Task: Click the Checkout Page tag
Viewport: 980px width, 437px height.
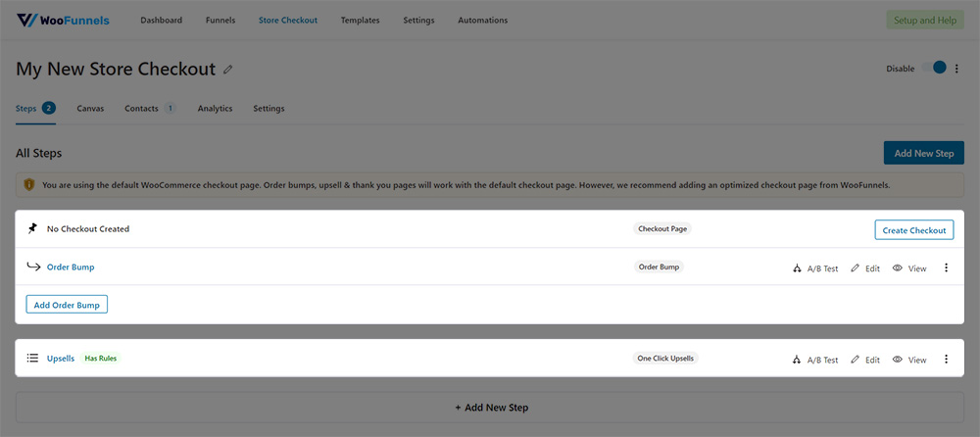Action: pos(662,229)
